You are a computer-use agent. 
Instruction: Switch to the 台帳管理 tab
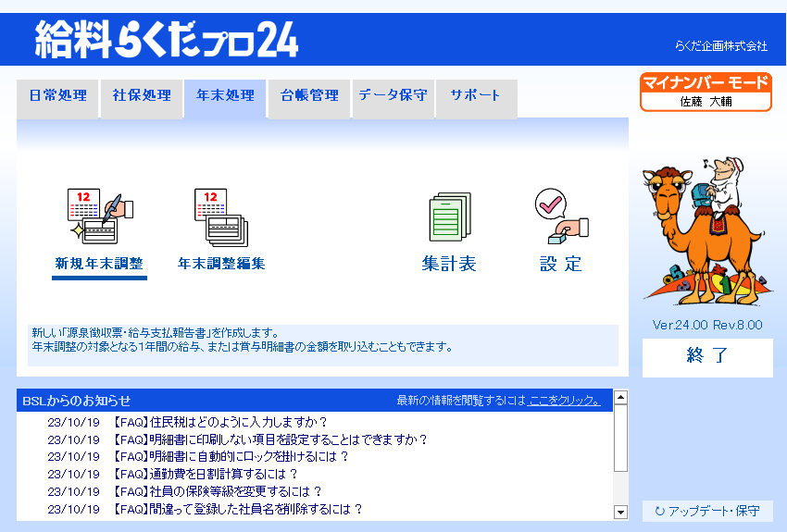309,98
